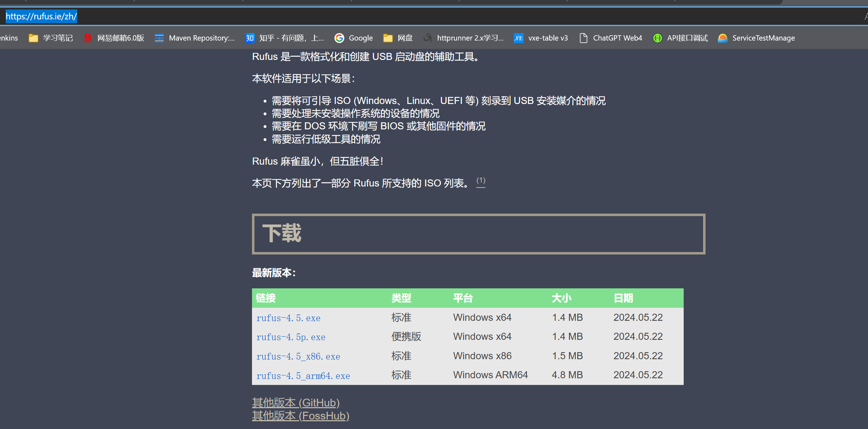Open the ServiceTestManage bookmark icon
The height and width of the screenshot is (429, 868).
[723, 38]
